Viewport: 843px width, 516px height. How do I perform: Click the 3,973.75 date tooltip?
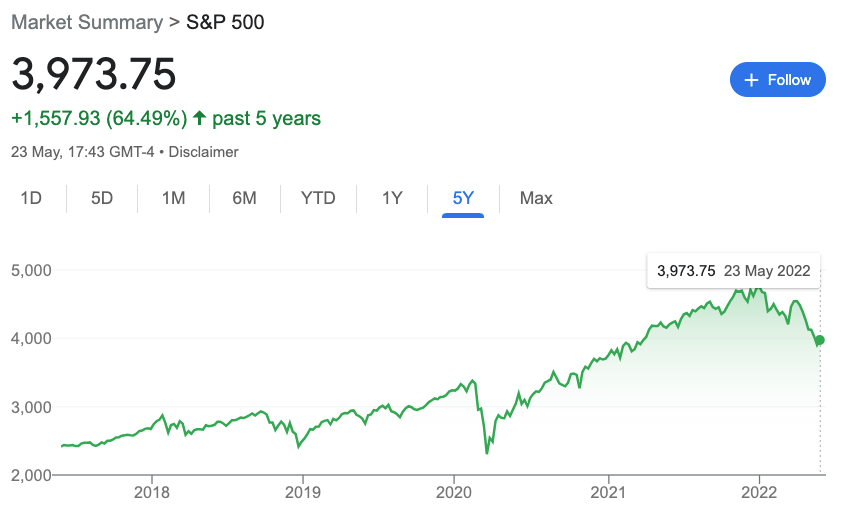point(733,271)
